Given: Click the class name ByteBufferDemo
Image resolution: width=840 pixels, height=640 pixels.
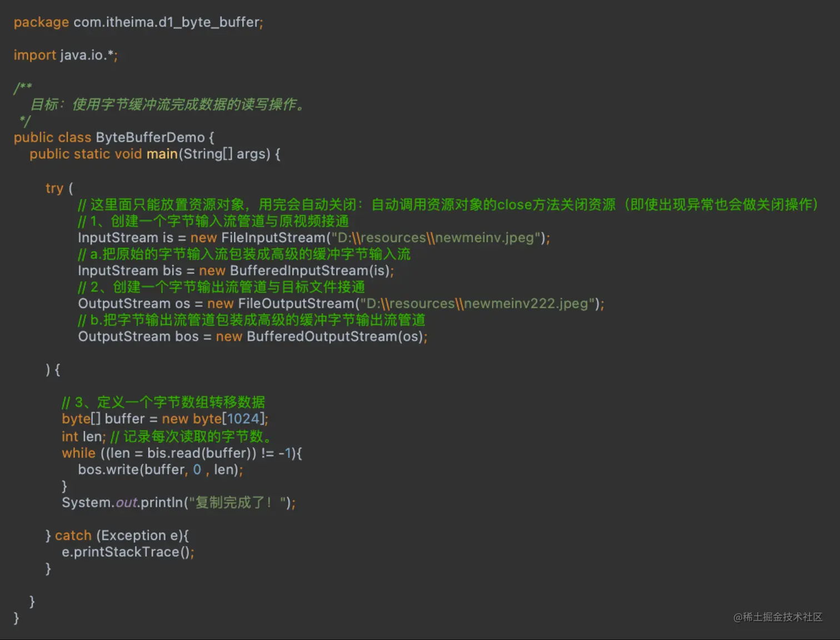Looking at the screenshot, I should 150,137.
